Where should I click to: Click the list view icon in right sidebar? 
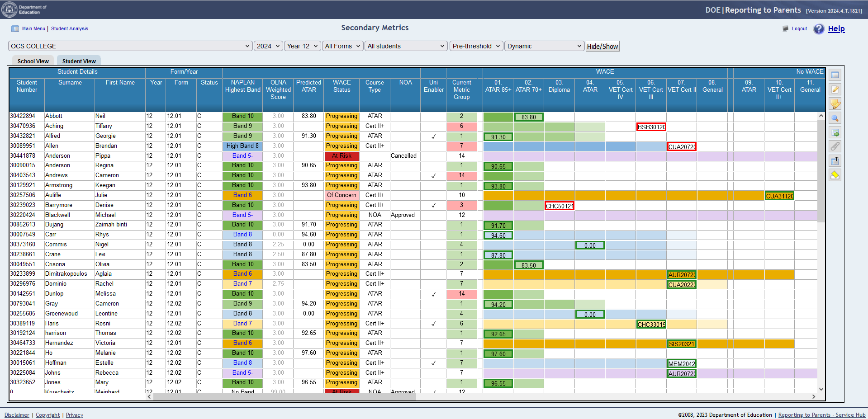point(835,75)
